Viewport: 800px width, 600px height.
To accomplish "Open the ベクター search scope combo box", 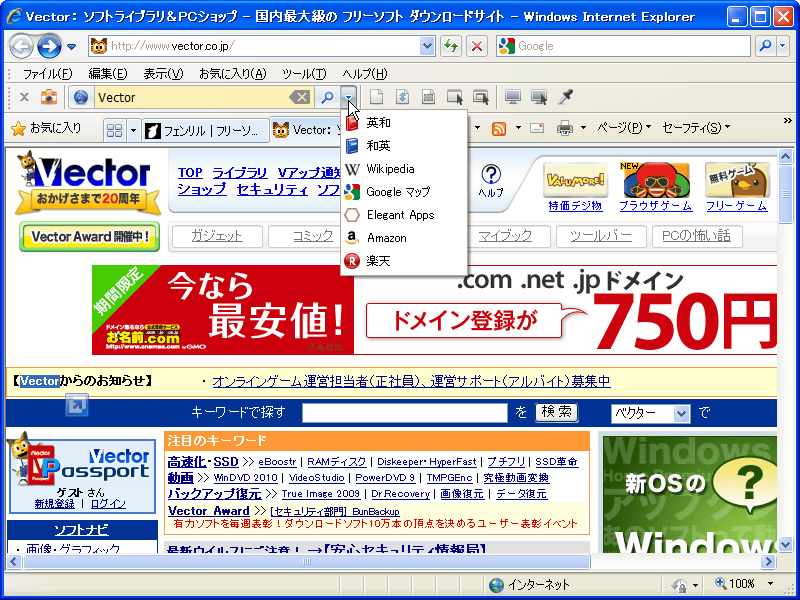I will pos(651,413).
